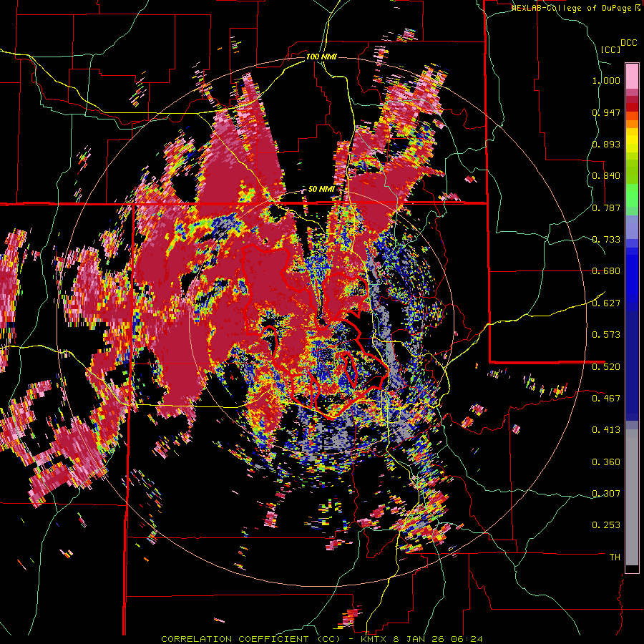This screenshot has height=644, width=644.
Task: Click the 0.680 legend value
Action: click(x=606, y=271)
